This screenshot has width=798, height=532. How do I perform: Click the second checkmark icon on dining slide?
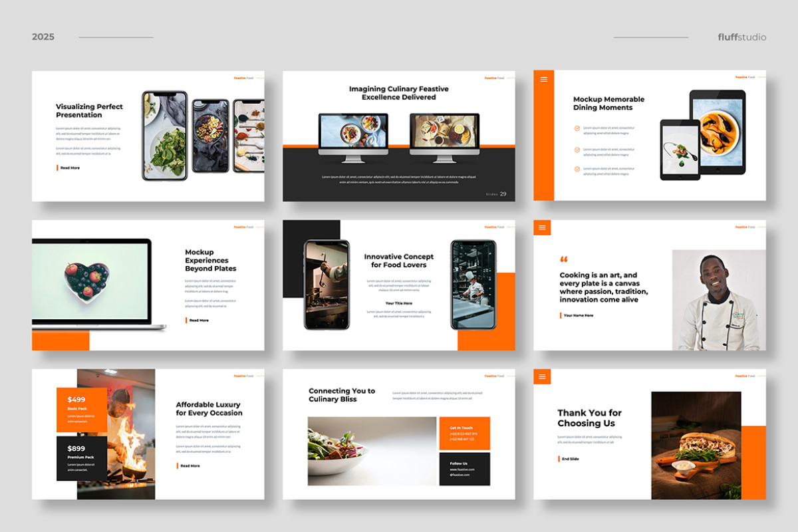point(576,150)
